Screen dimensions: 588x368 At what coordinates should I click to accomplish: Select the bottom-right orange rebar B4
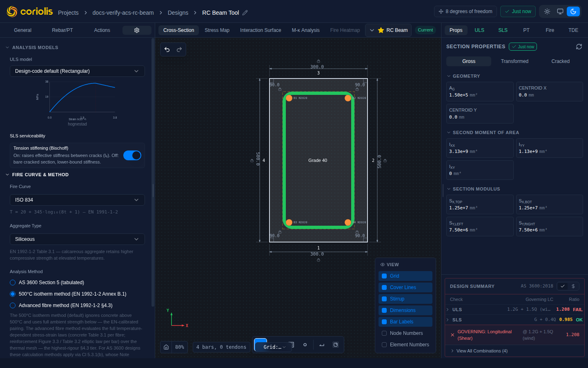coord(348,222)
